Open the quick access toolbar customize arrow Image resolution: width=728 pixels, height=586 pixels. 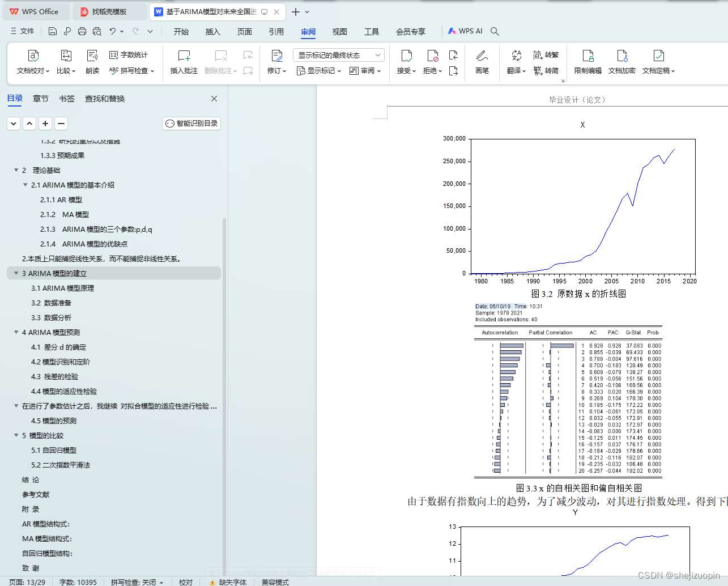click(150, 31)
